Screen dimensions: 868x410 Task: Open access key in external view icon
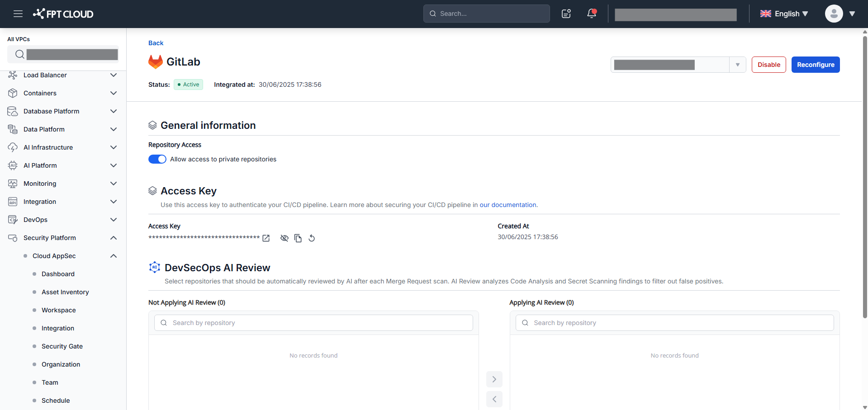266,238
